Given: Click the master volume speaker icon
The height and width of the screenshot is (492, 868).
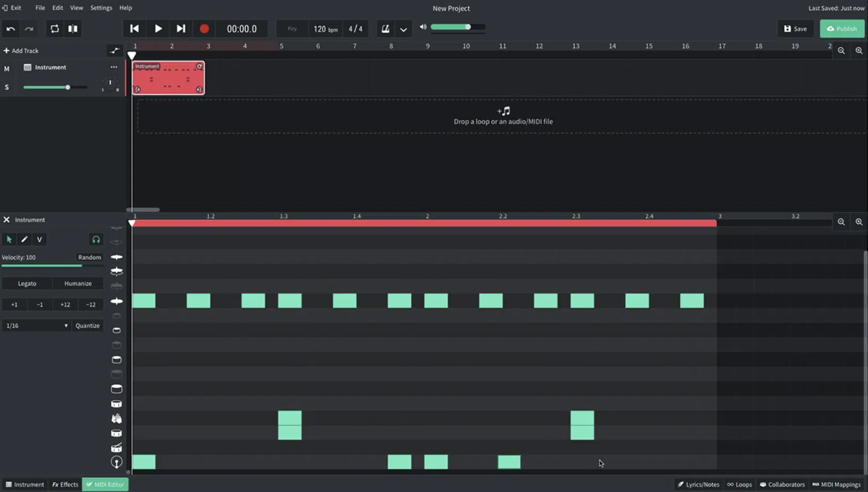Looking at the screenshot, I should (423, 27).
